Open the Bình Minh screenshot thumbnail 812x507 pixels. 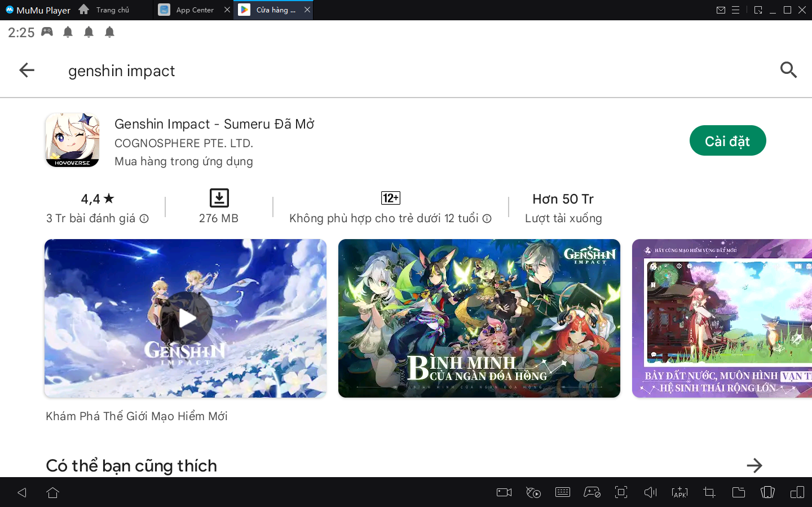click(x=479, y=318)
